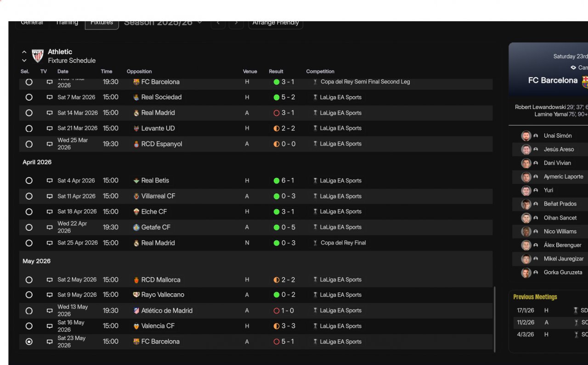Click FC Barcelona badge in 23 May row

click(136, 342)
